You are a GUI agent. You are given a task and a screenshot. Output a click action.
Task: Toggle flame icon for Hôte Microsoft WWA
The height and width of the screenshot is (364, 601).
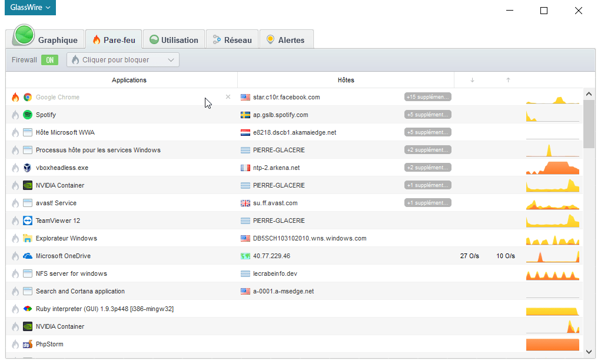tap(15, 132)
